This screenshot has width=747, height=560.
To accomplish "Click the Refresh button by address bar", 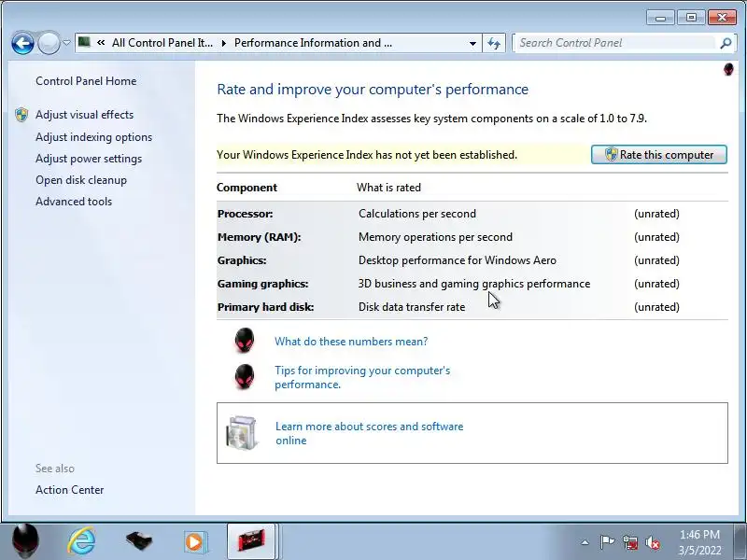I will [494, 43].
